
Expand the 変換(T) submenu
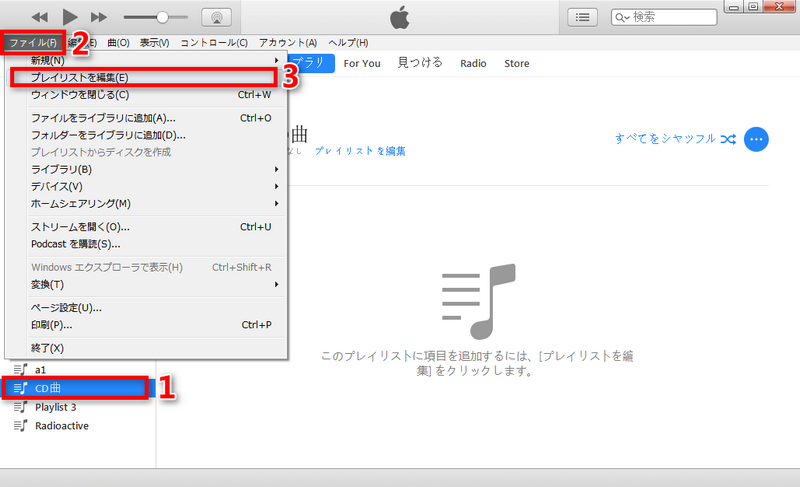pos(146,285)
